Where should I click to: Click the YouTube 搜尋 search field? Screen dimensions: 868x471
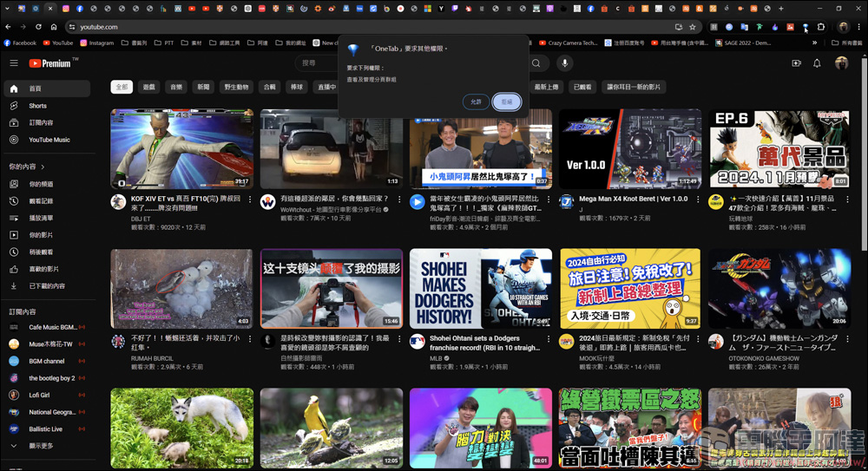(x=319, y=63)
